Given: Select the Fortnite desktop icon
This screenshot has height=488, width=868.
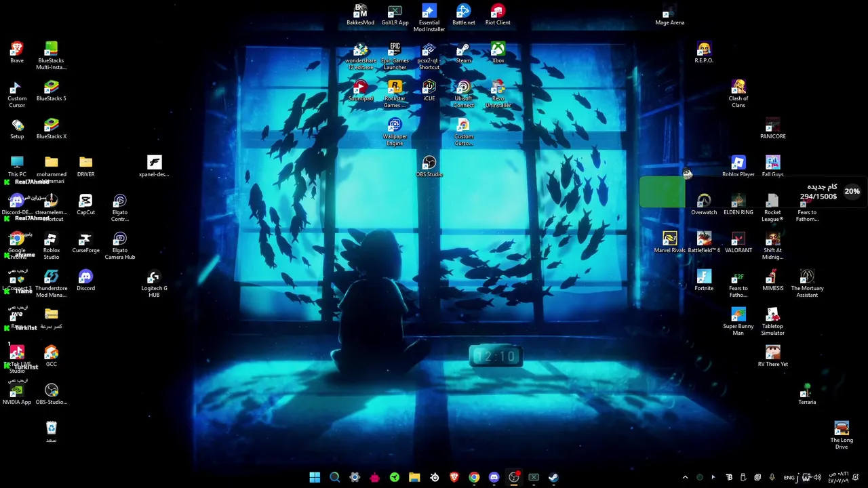Looking at the screenshot, I should pyautogui.click(x=704, y=281).
